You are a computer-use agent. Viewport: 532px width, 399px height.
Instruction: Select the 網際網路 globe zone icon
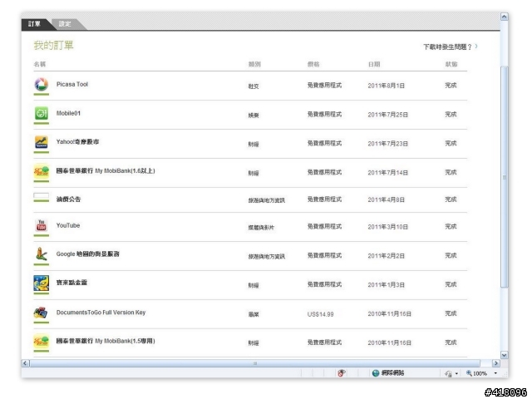[x=376, y=373]
